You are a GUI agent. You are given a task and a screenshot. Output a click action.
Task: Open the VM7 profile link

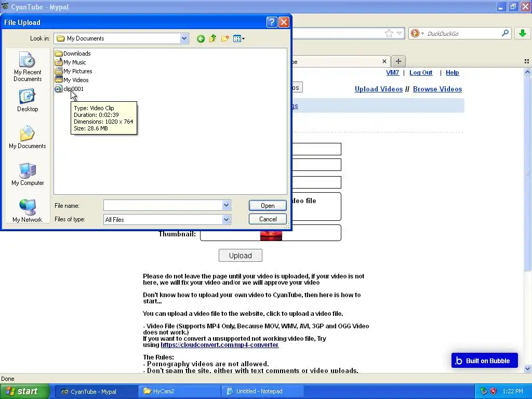[393, 73]
